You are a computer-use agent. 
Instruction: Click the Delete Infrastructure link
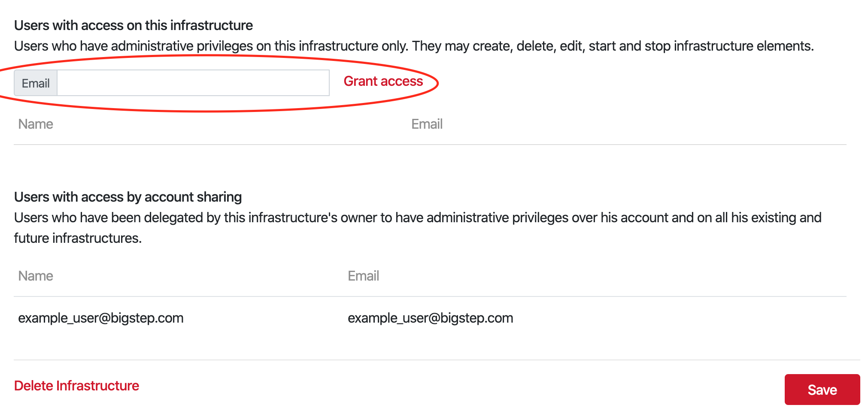76,386
